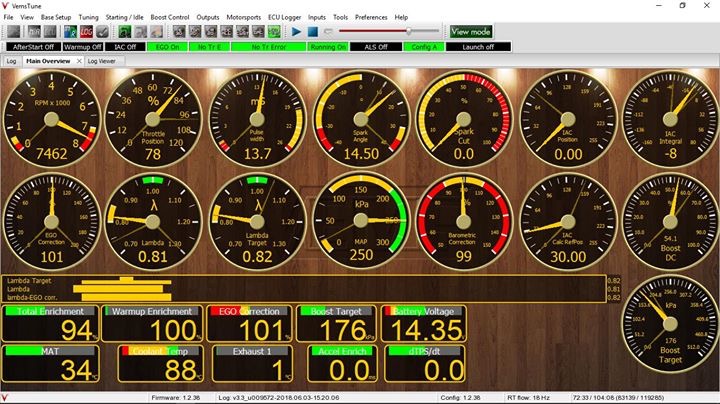
Task: Click the red playback position slider handle
Action: [408, 31]
